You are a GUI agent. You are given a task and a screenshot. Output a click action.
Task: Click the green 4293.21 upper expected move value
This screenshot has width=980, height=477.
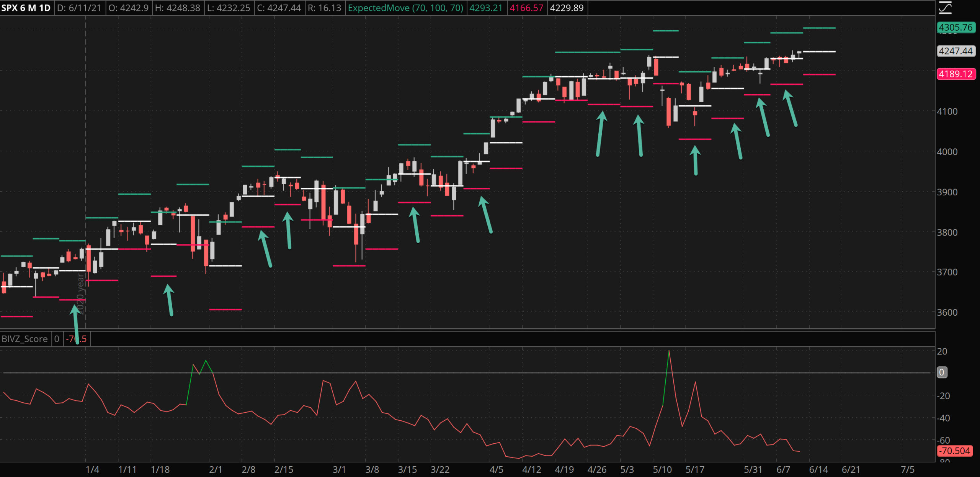pyautogui.click(x=486, y=8)
